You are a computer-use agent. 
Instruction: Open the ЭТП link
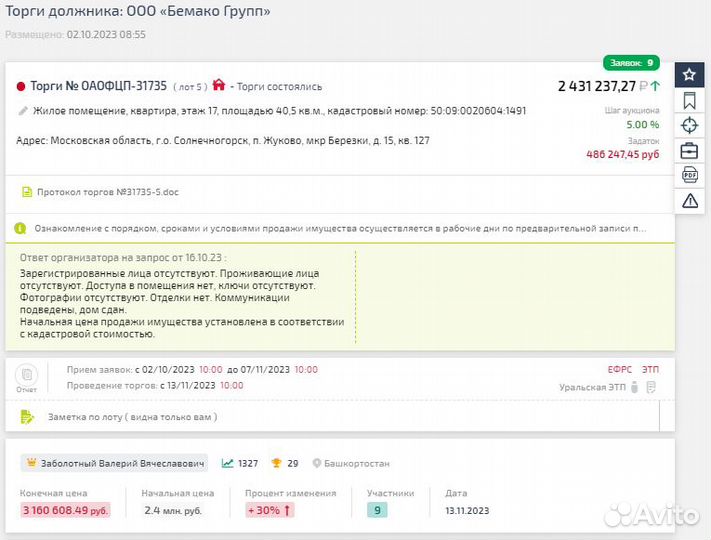tap(650, 369)
